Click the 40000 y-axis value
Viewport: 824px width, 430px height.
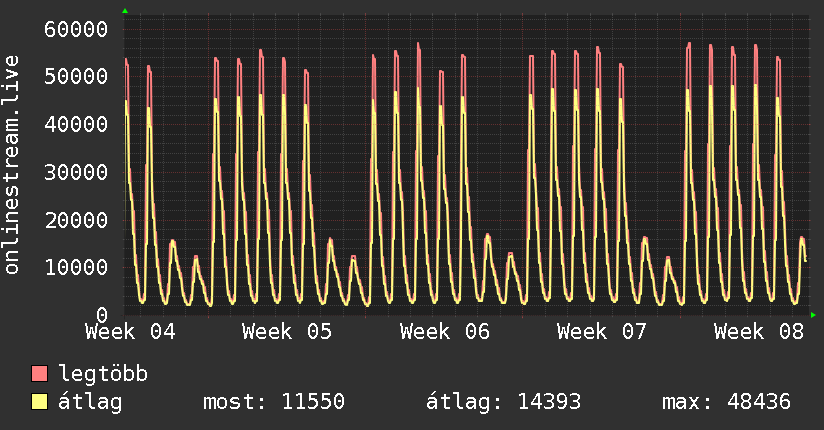pyautogui.click(x=76, y=125)
